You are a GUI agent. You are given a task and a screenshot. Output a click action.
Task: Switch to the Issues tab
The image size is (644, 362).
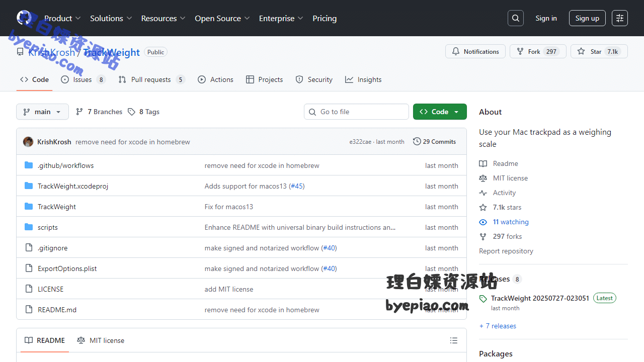pos(83,79)
